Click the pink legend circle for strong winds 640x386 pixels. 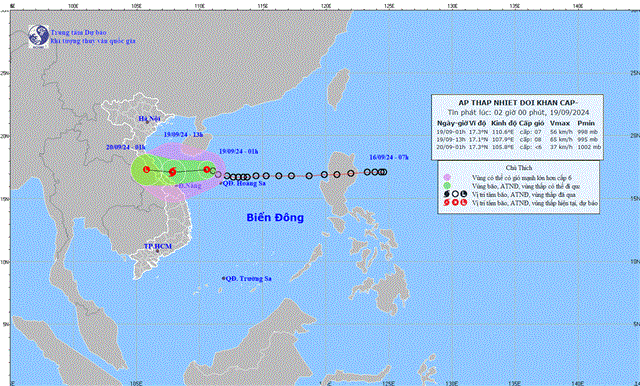click(x=447, y=177)
